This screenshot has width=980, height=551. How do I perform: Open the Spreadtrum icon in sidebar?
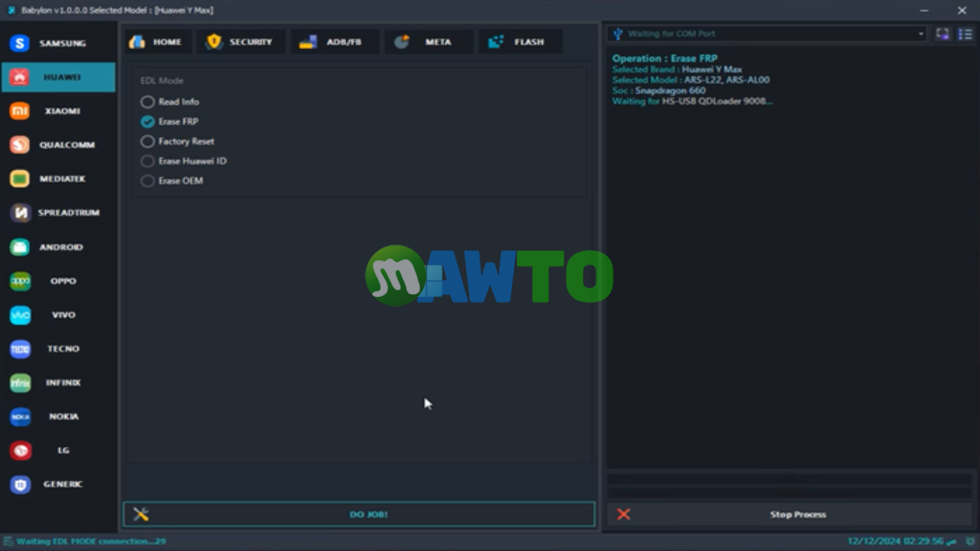point(20,213)
